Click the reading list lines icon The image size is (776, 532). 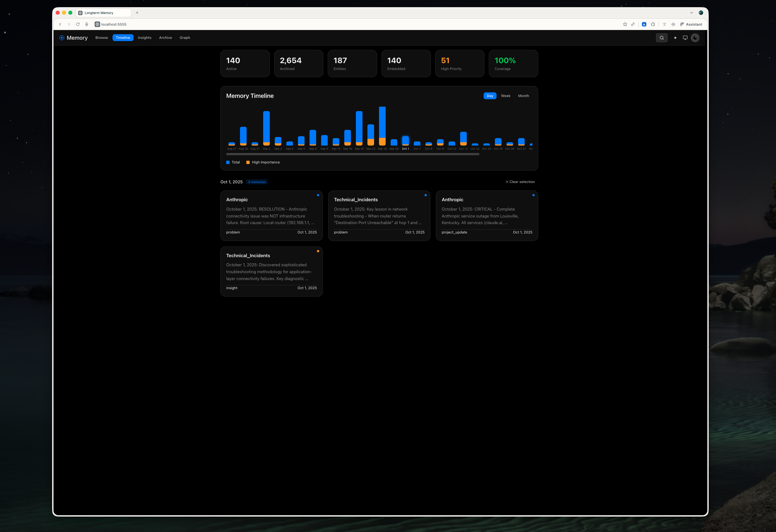point(664,24)
